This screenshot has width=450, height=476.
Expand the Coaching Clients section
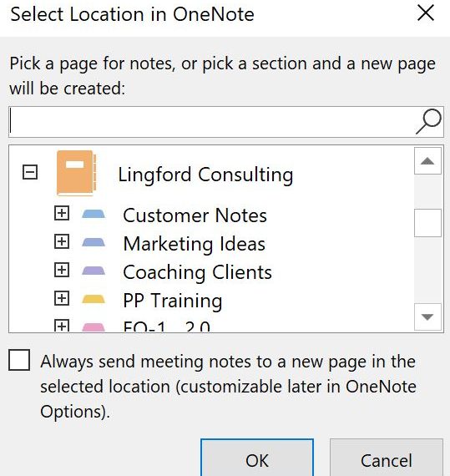pos(62,270)
